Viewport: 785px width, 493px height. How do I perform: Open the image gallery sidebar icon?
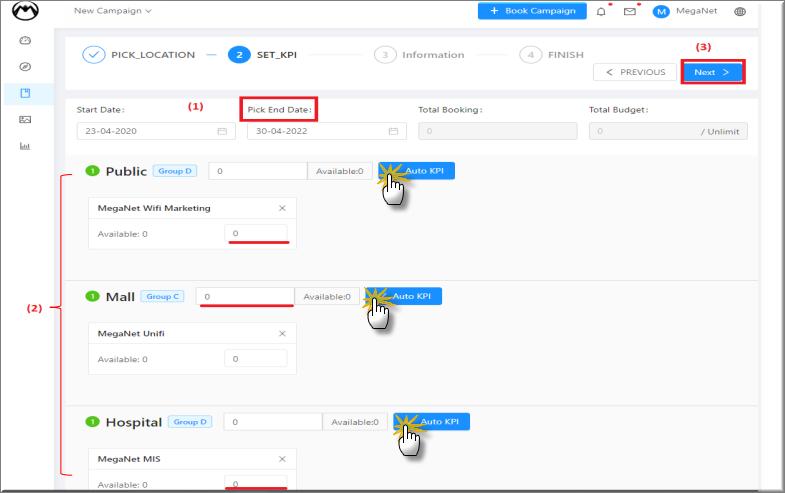(x=25, y=120)
